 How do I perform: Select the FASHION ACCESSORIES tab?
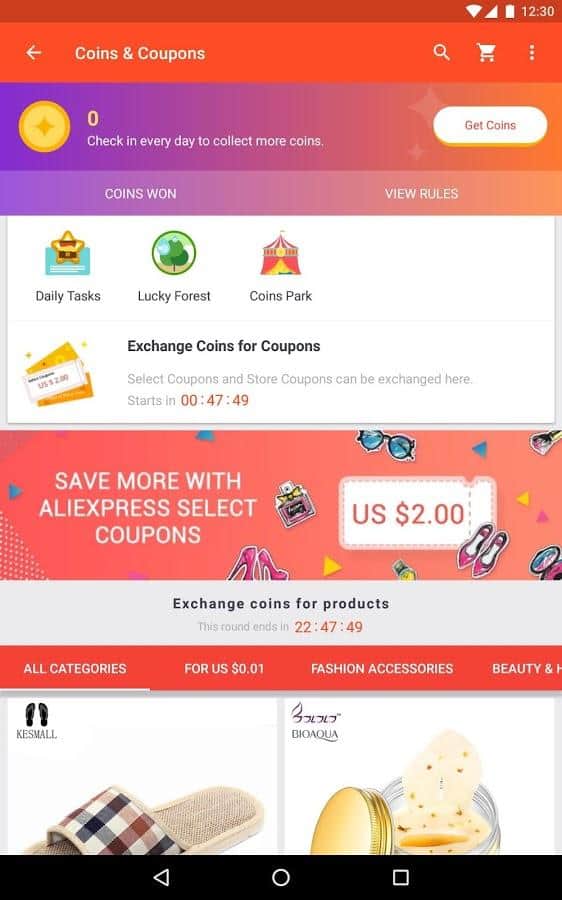coord(382,669)
